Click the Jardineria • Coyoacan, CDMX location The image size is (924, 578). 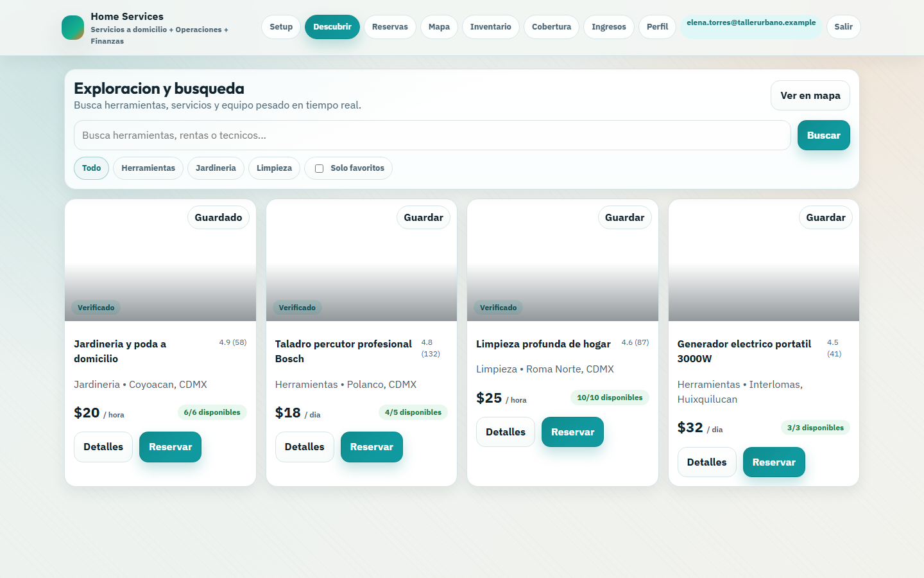141,385
